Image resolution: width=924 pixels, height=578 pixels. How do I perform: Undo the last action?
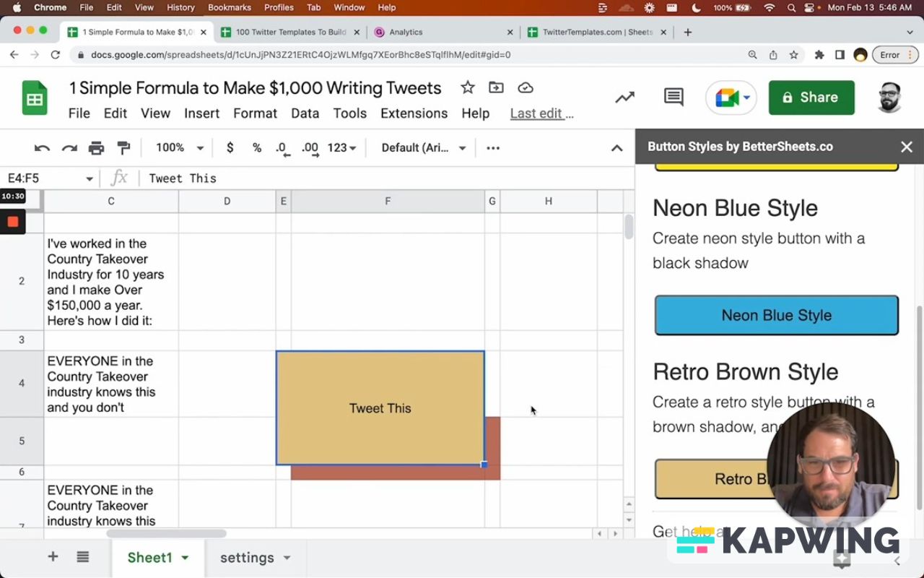(x=42, y=148)
